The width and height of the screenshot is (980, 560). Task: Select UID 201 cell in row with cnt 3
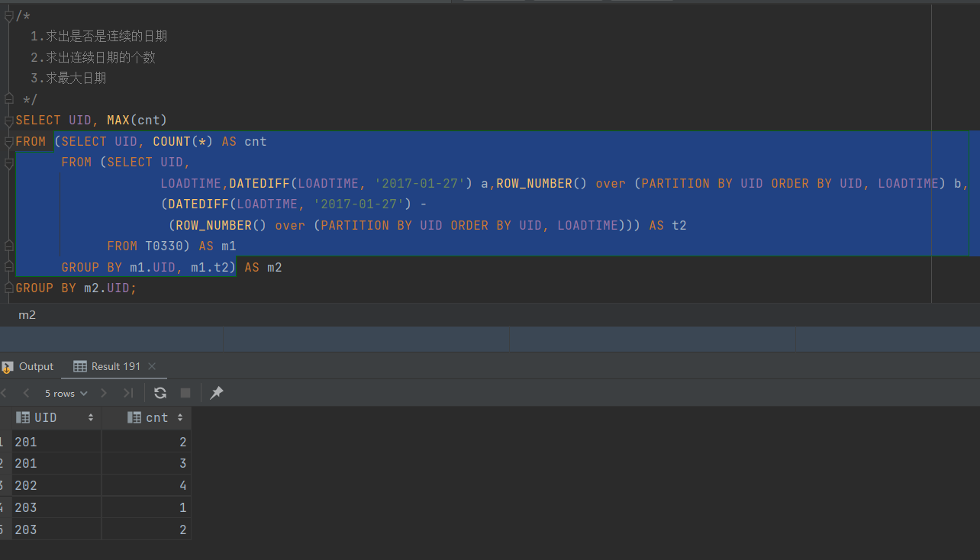click(56, 463)
